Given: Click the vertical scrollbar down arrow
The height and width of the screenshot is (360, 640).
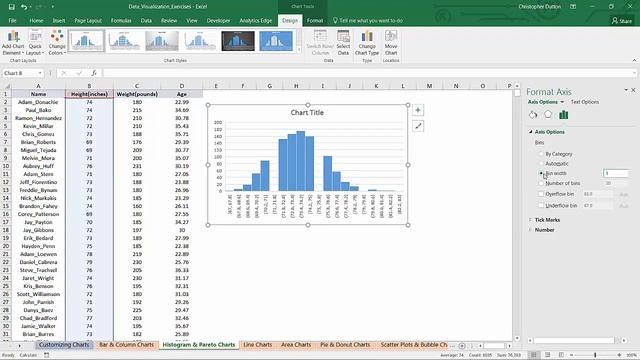Looking at the screenshot, I should tap(517, 338).
